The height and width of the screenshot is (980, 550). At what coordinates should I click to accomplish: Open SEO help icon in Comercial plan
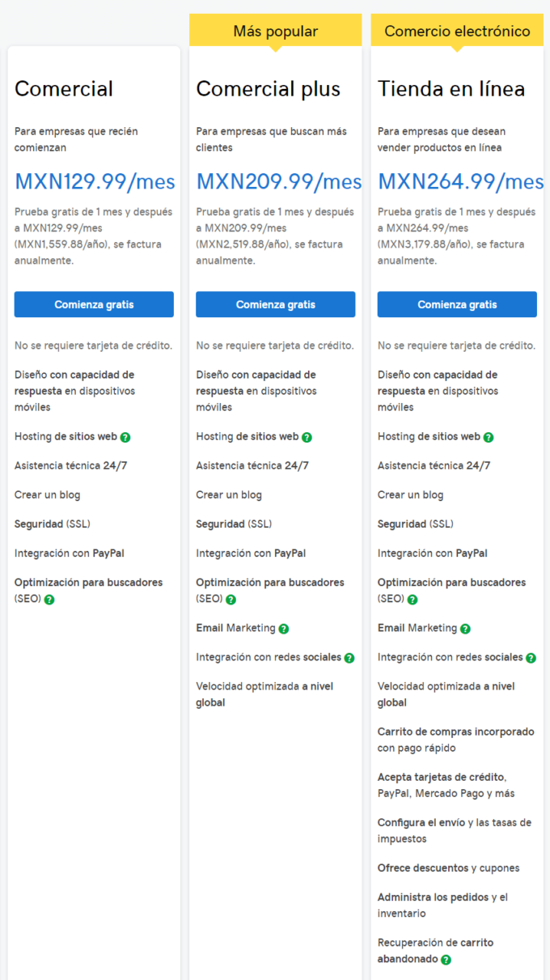pos(49,600)
